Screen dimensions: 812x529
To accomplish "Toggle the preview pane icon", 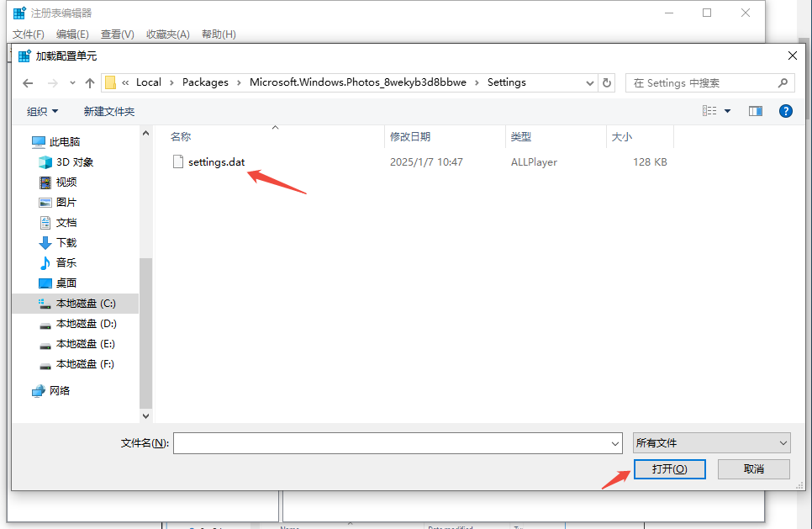I will [755, 111].
